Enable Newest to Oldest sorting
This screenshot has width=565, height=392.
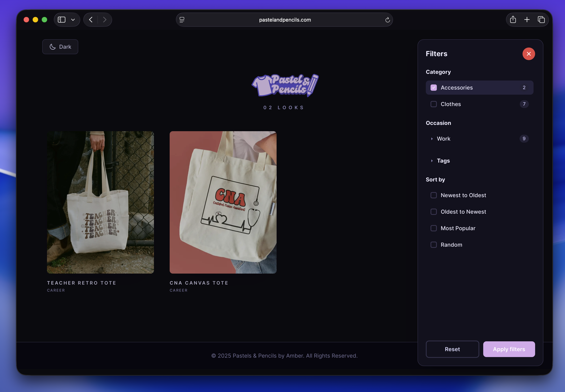(434, 195)
